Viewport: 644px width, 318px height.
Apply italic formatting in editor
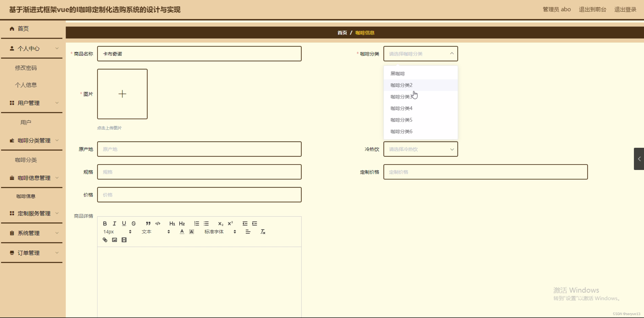click(114, 223)
